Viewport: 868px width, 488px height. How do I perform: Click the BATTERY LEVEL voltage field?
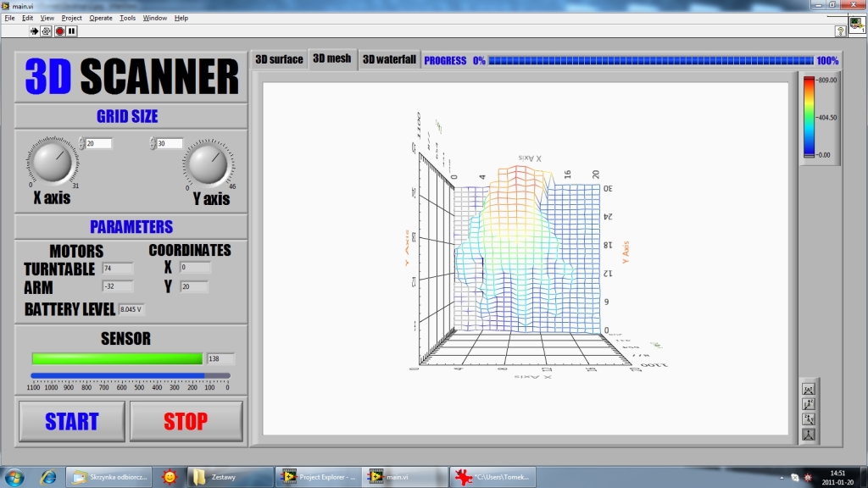131,309
